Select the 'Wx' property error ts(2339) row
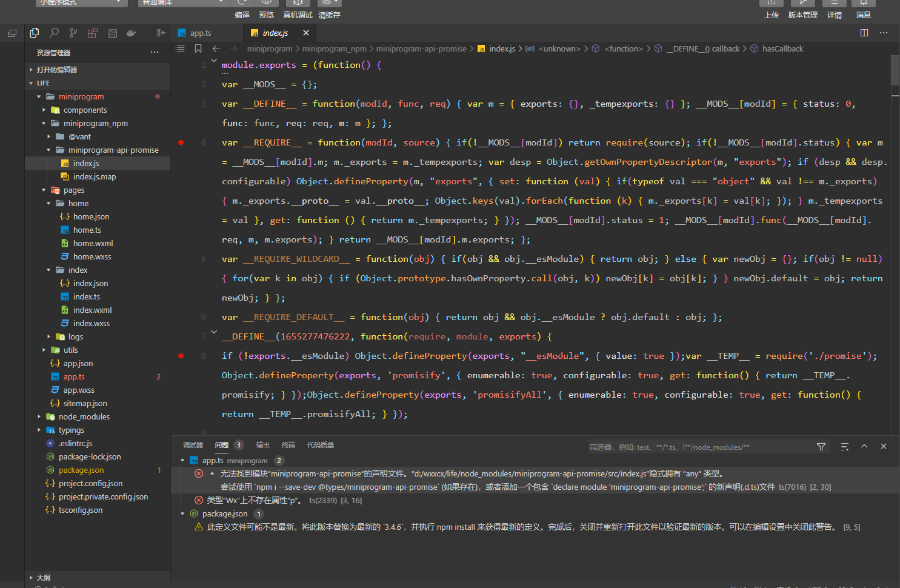Screen dimensions: 900x588 click(535, 501)
